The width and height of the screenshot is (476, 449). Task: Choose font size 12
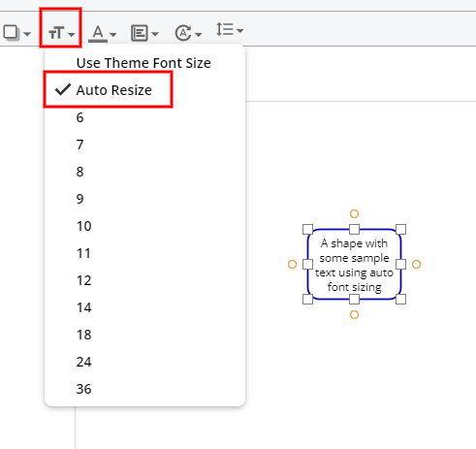pos(84,280)
